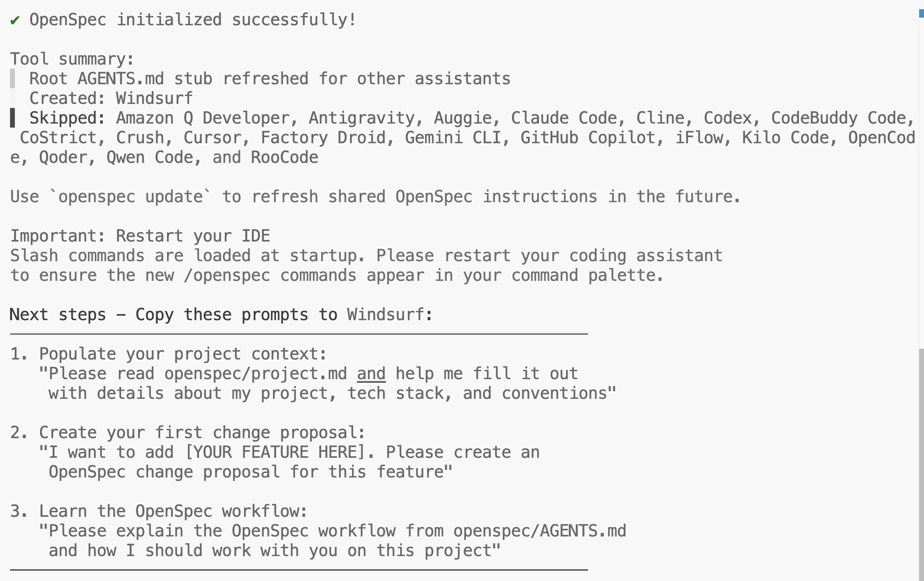Click the openspec/AGENTS.md file path
Viewport: 924px width, 581px height.
pos(539,531)
